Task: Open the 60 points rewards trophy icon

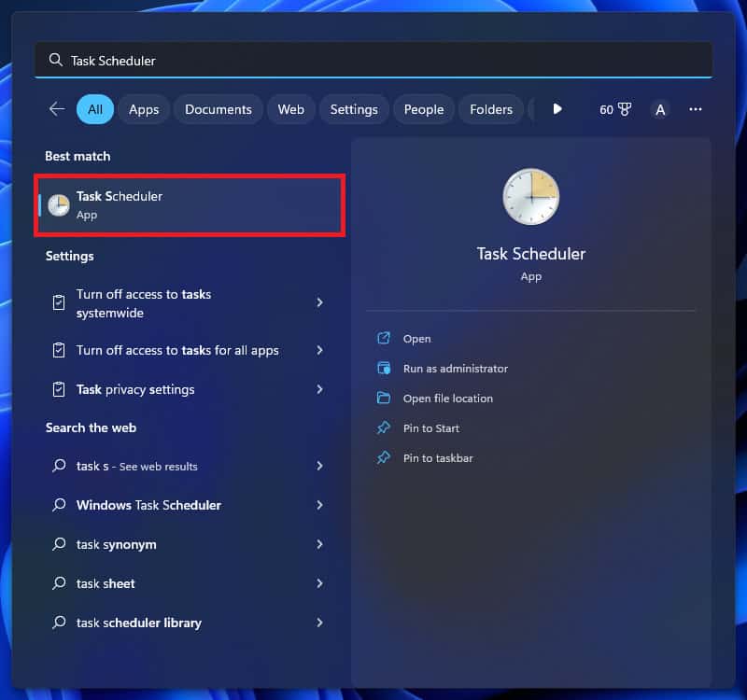Action: point(615,109)
